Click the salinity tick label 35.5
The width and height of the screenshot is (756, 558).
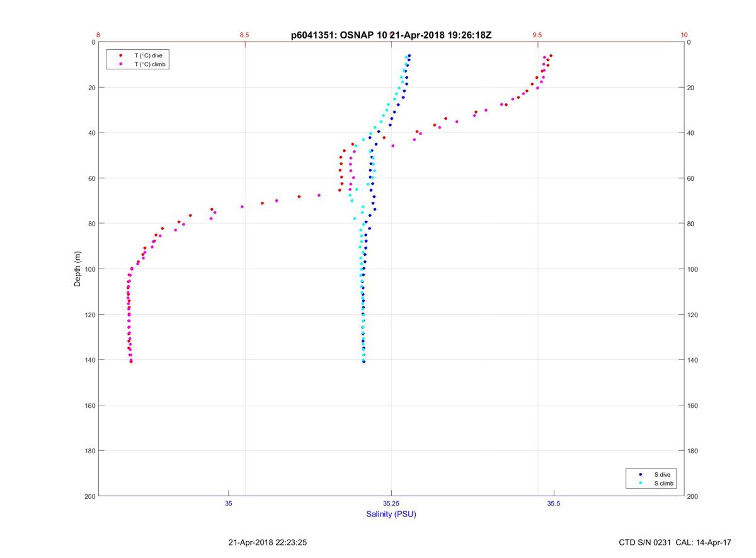click(554, 504)
